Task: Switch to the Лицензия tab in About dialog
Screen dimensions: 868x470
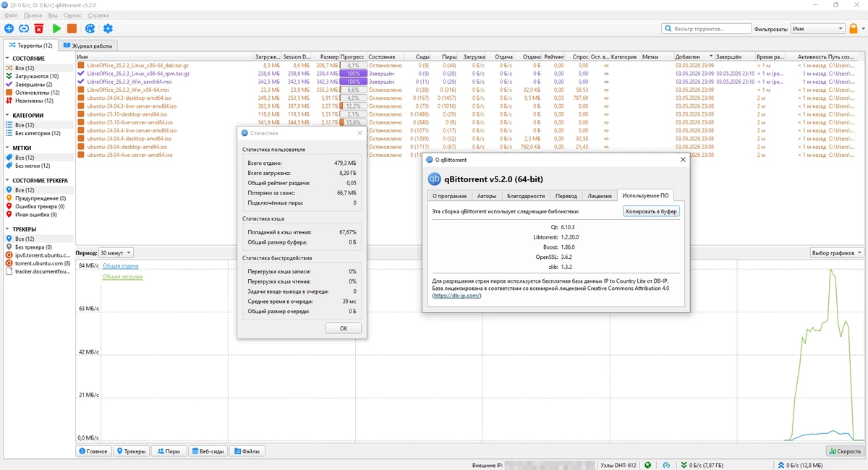Action: coord(600,196)
